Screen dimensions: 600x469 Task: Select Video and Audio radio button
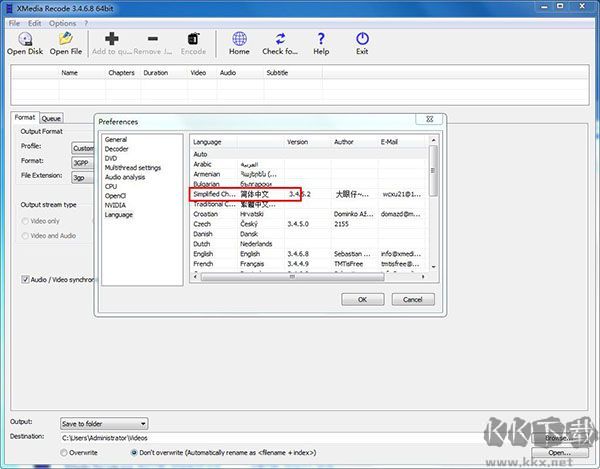pyautogui.click(x=25, y=236)
